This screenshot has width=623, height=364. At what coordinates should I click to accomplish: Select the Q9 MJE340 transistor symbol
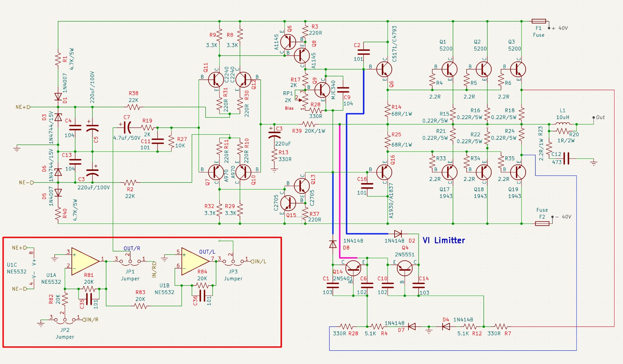point(322,90)
